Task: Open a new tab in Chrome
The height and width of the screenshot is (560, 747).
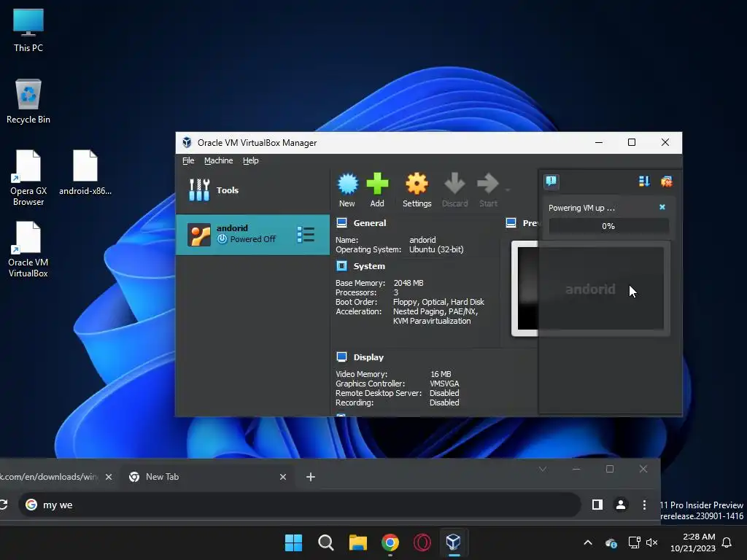Action: (x=311, y=477)
